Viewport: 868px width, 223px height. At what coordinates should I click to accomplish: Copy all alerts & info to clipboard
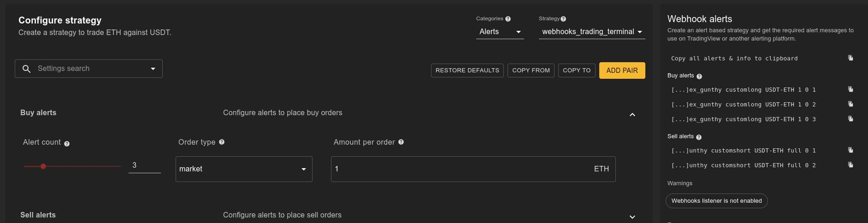[850, 58]
